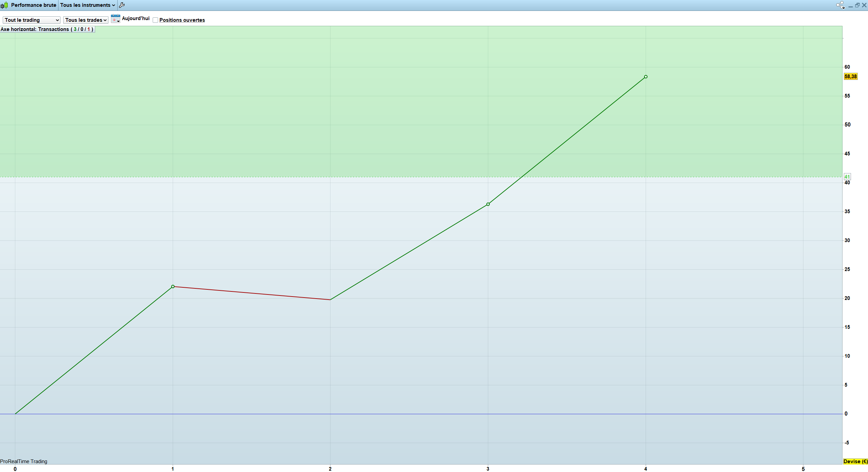Open the share menu icon
Screen dimensions: 868x472
click(840, 5)
